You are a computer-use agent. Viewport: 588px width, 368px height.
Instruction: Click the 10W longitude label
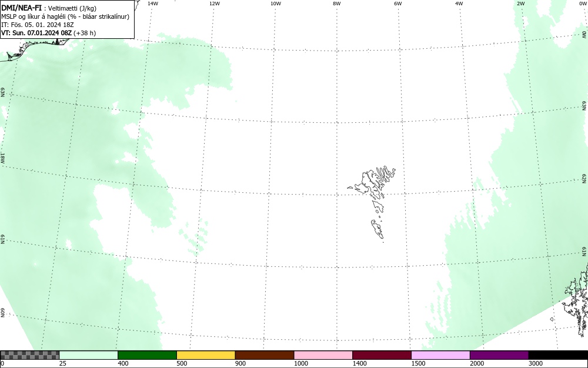[276, 4]
